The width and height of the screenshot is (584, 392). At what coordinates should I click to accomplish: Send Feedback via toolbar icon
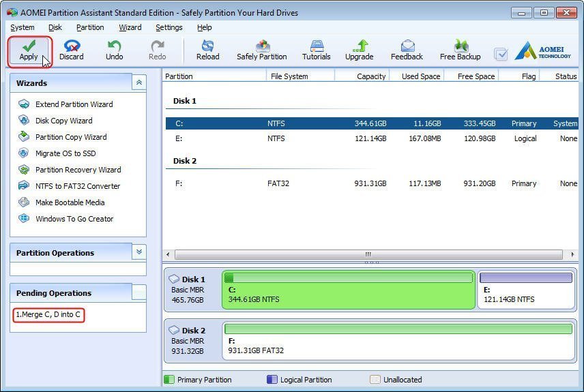407,50
